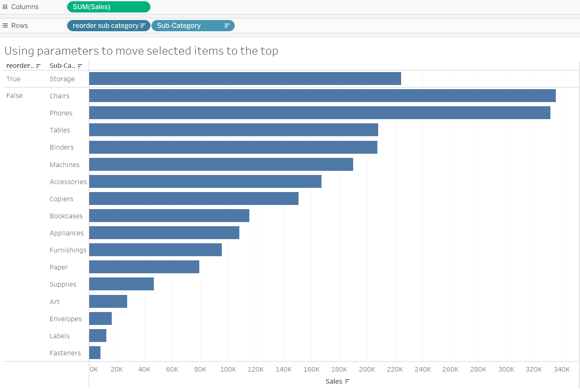Click the sort icon beside Sales axis title
This screenshot has width=580, height=392.
tap(347, 381)
